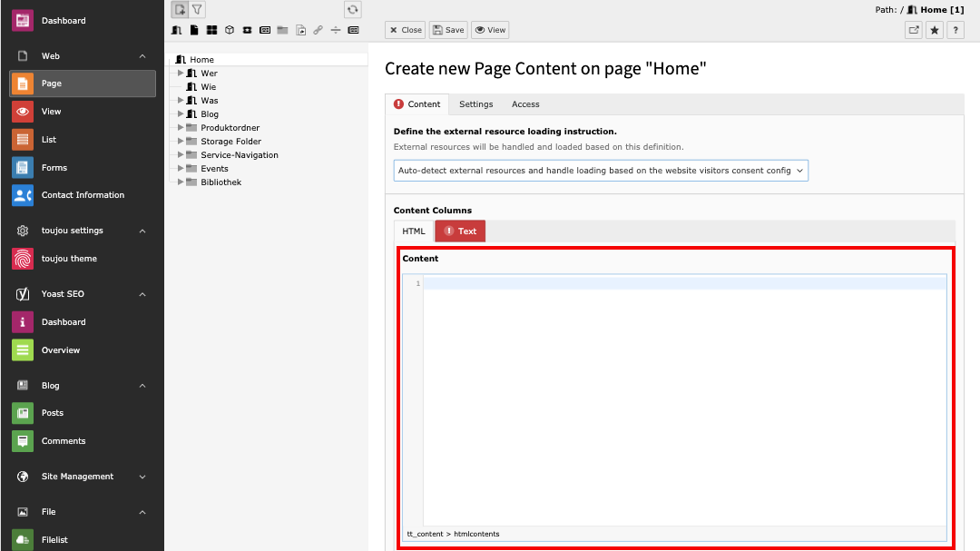
Task: Open the Contact Information module
Action: point(83,195)
